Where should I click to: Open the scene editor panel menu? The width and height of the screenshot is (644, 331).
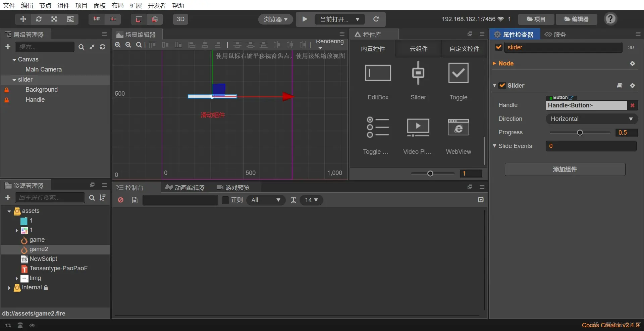point(342,34)
